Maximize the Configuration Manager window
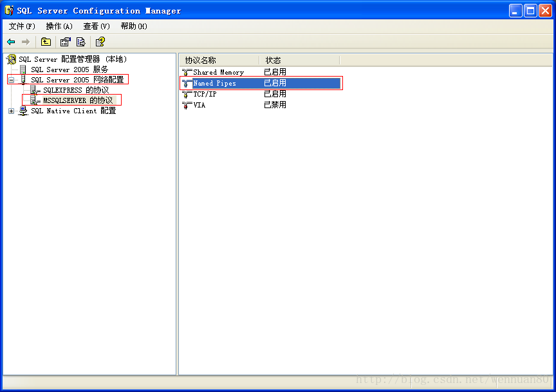The image size is (556, 392). click(530, 11)
